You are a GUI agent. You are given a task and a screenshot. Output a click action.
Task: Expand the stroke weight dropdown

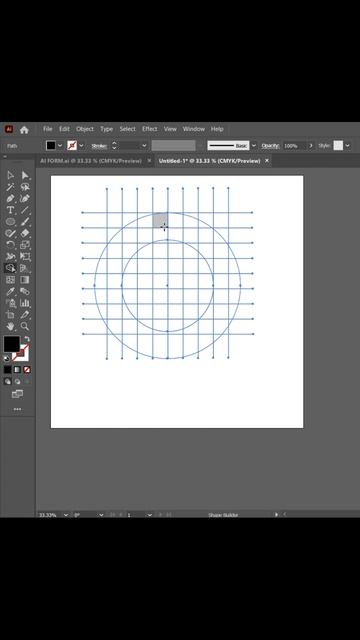144,145
